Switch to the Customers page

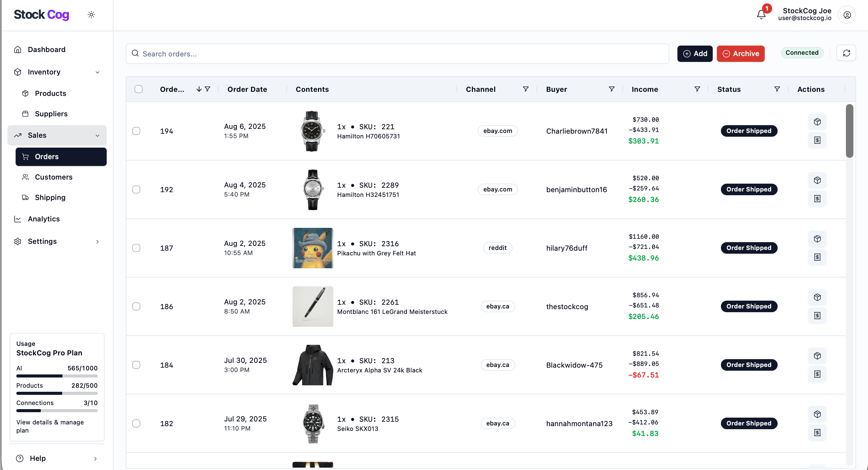coord(53,177)
